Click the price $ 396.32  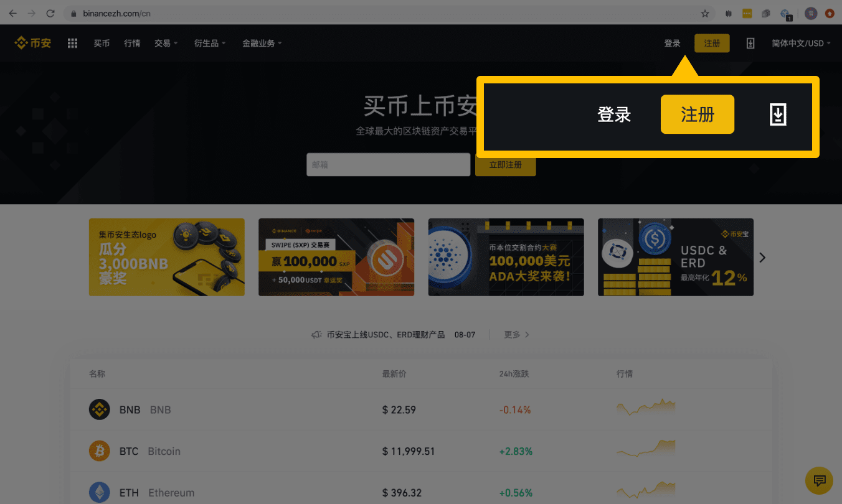click(x=402, y=493)
